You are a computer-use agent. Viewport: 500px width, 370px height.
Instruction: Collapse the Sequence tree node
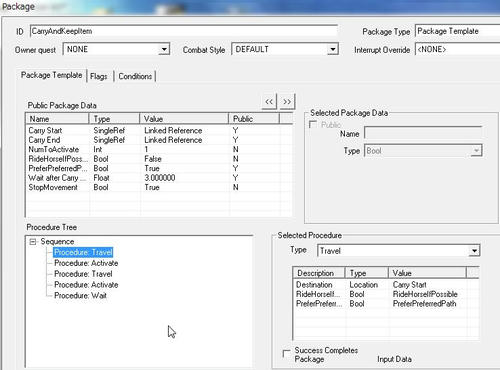click(x=33, y=242)
